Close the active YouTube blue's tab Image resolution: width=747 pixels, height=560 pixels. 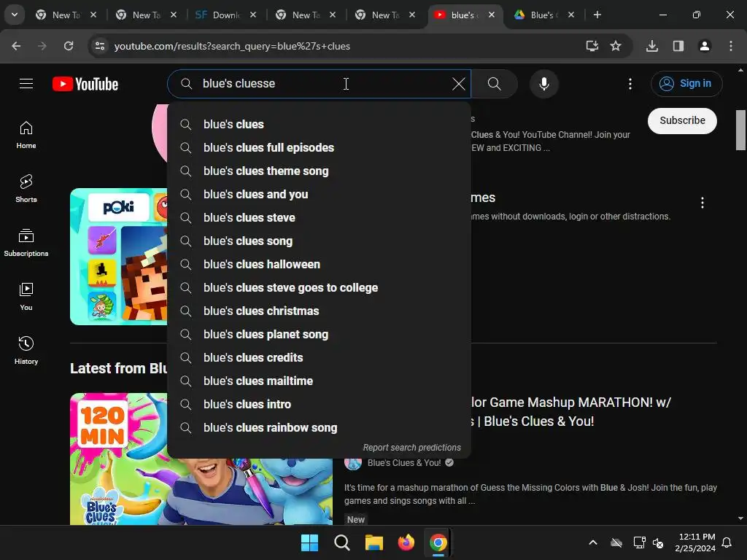click(492, 15)
